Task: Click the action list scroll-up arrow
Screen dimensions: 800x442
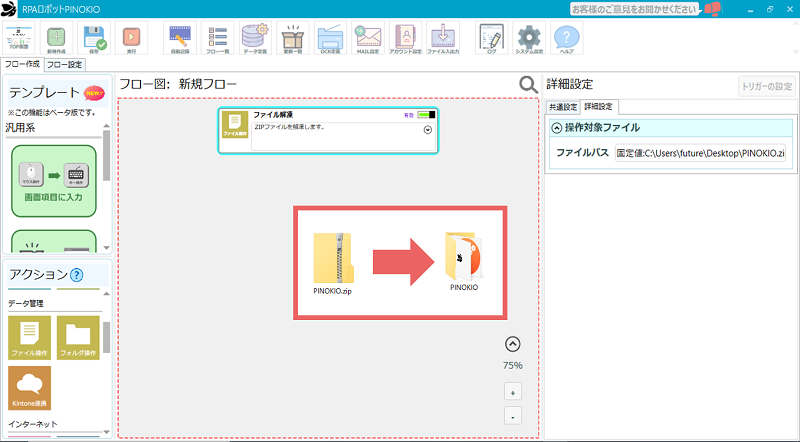Action: (106, 293)
